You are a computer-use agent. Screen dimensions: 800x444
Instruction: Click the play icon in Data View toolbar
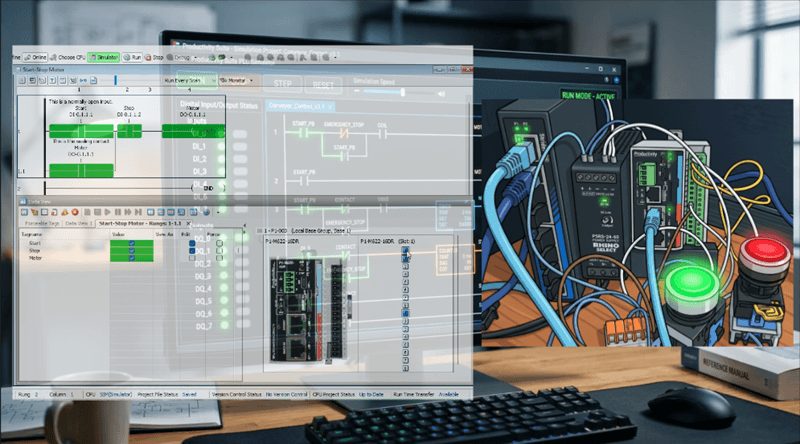(107, 212)
